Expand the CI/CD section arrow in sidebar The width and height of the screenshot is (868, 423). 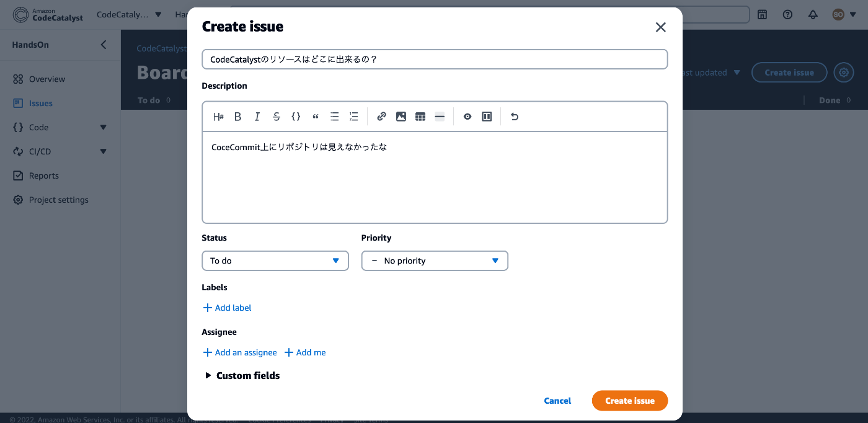104,151
